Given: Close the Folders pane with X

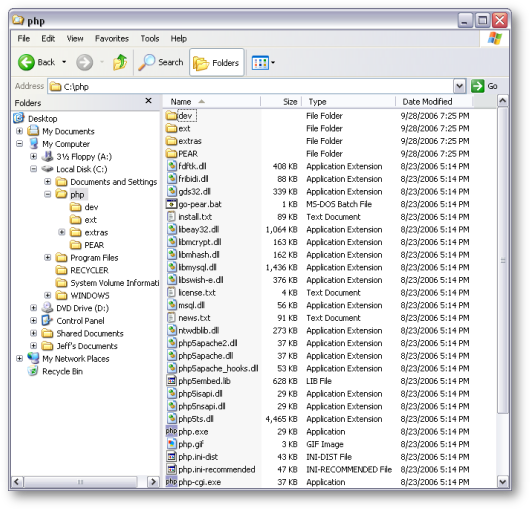Looking at the screenshot, I should click(148, 101).
